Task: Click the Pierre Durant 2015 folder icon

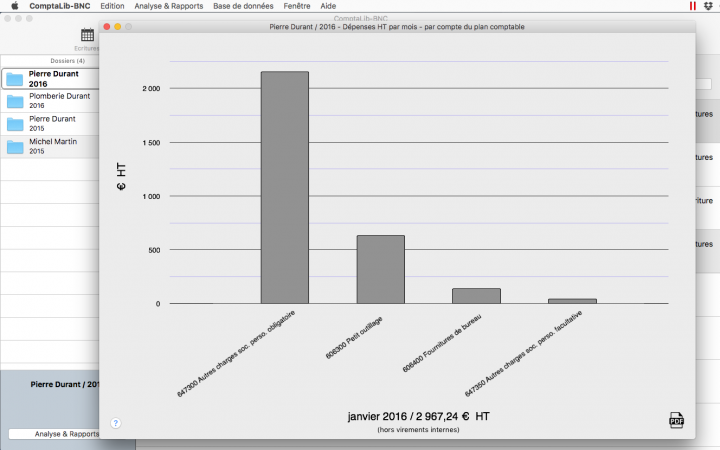Action: pyautogui.click(x=15, y=124)
